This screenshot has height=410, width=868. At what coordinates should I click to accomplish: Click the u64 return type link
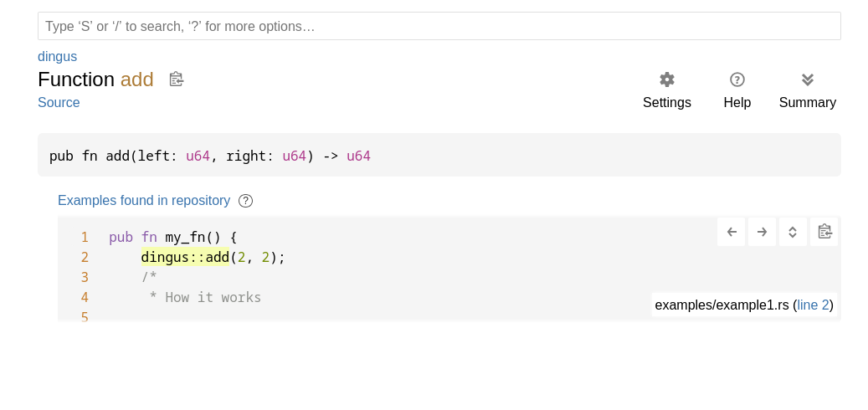coord(359,156)
